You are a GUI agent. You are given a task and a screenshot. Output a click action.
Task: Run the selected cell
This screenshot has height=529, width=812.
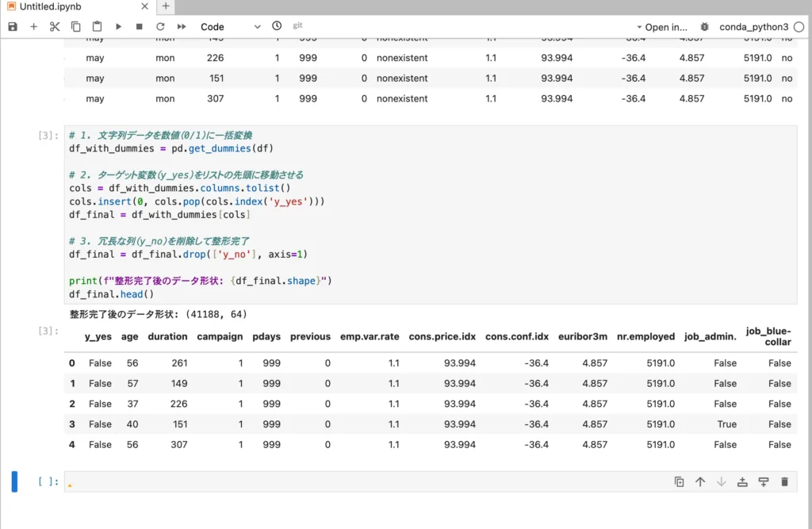(118, 27)
